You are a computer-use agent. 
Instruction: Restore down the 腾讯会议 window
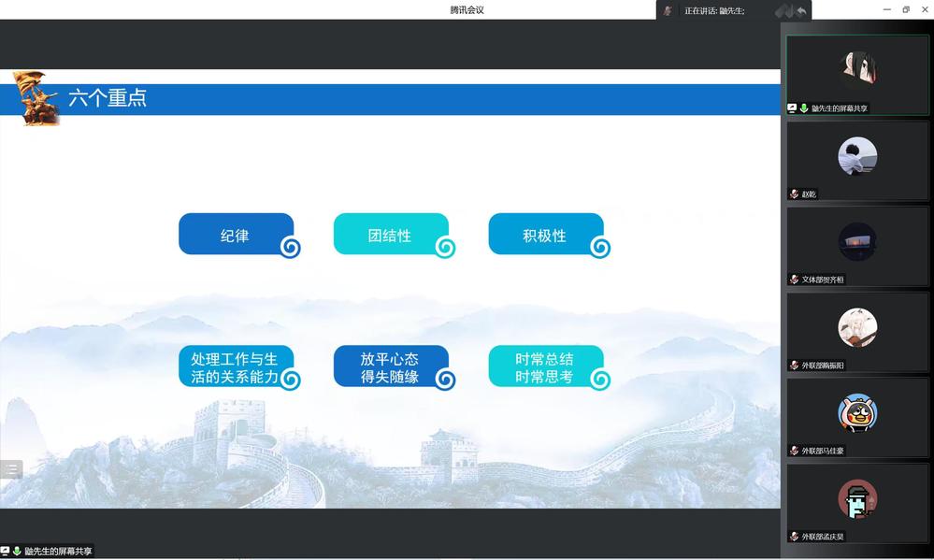(905, 9)
